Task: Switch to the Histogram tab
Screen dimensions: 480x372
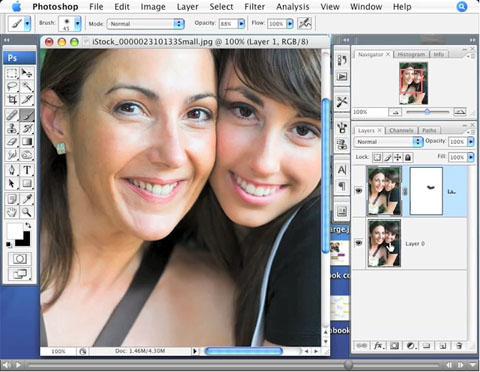Action: pos(411,54)
